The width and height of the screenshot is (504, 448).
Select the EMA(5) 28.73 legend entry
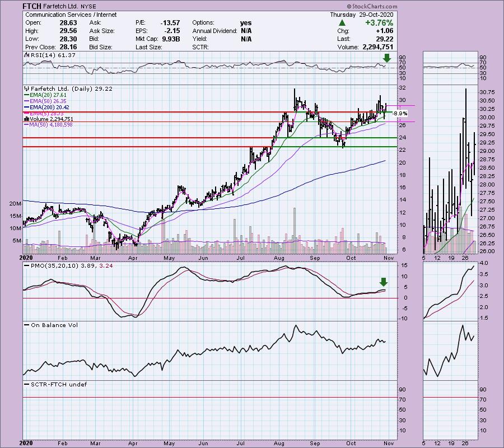[46, 114]
